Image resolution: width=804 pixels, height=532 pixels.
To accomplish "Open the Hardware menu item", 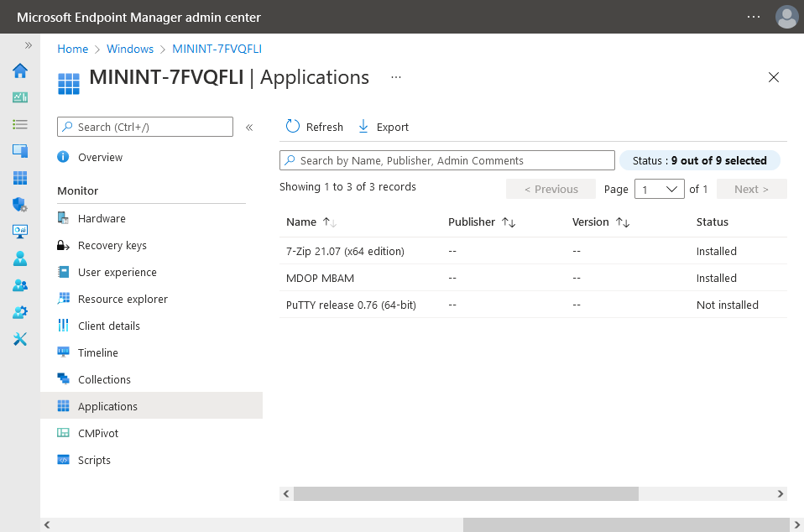I will tap(151, 218).
